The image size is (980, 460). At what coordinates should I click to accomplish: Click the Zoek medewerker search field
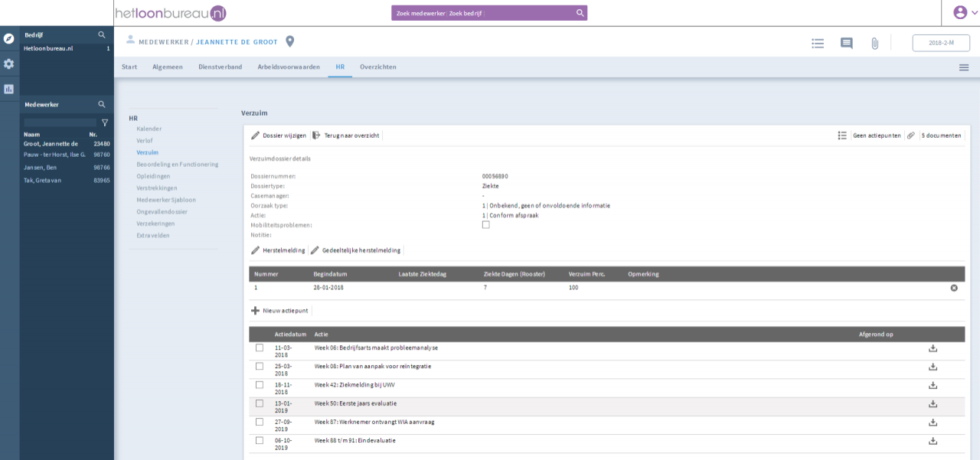[420, 13]
